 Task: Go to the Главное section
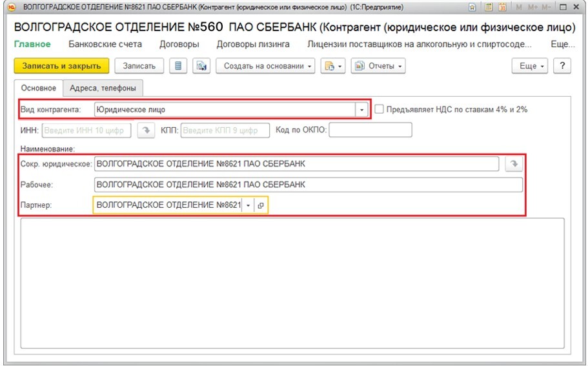click(x=32, y=45)
